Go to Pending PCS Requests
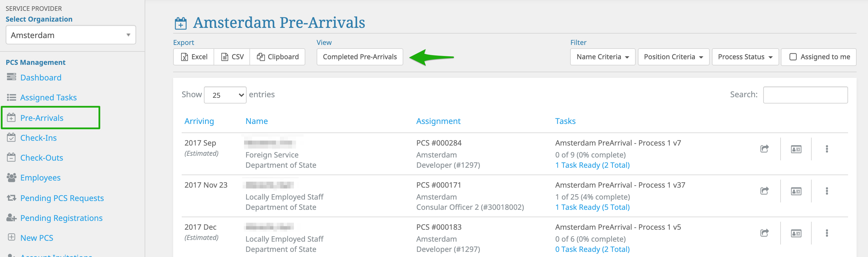The image size is (868, 257). tap(62, 198)
